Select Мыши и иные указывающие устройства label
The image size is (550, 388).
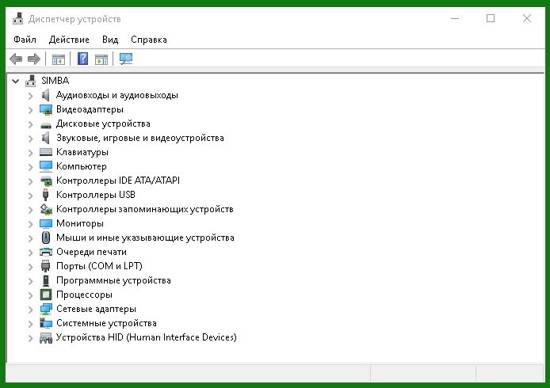(145, 238)
